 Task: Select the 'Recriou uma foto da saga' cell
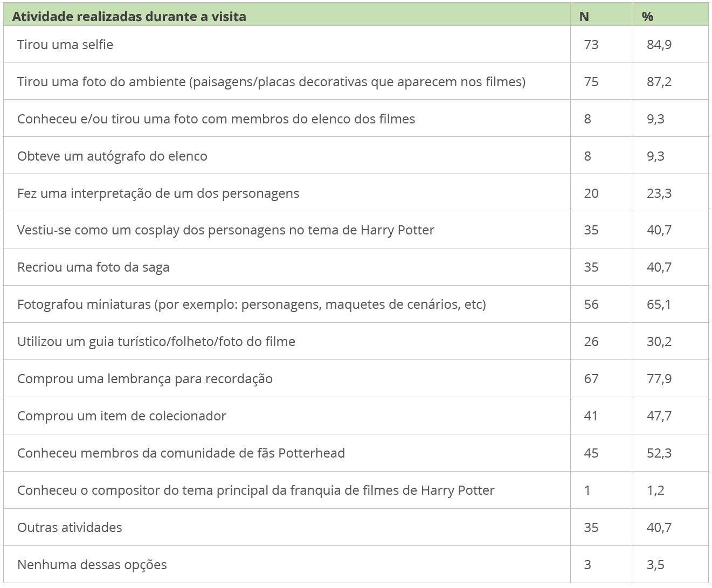click(x=93, y=267)
